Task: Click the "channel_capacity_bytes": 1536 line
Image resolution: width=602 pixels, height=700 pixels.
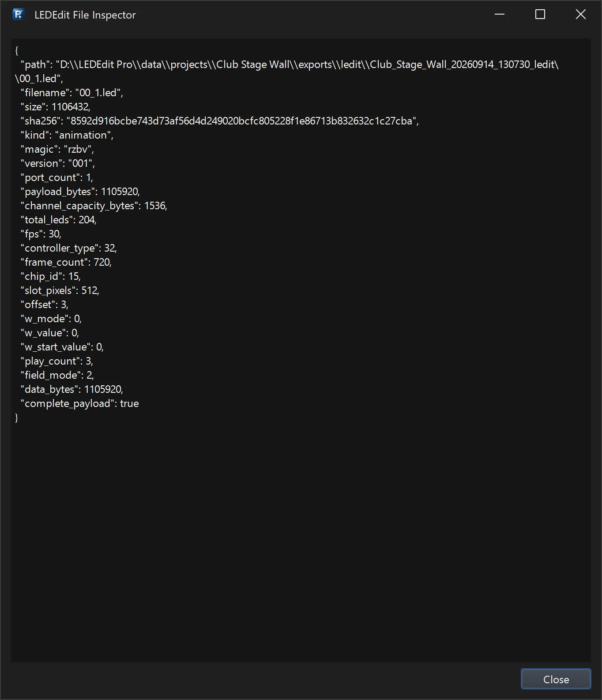Action: (x=94, y=206)
